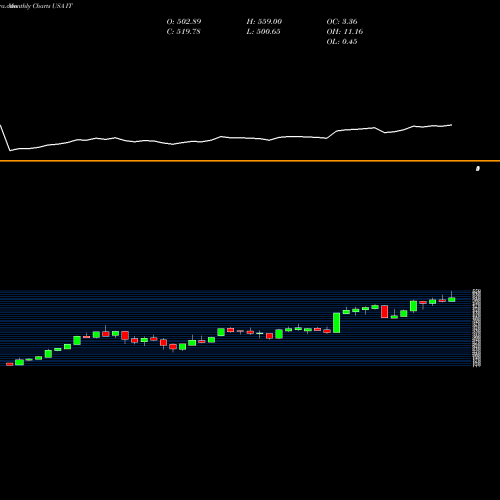Click the tallest green candlestick in the chart
Viewport: 500px width, 500px height.
point(337,322)
